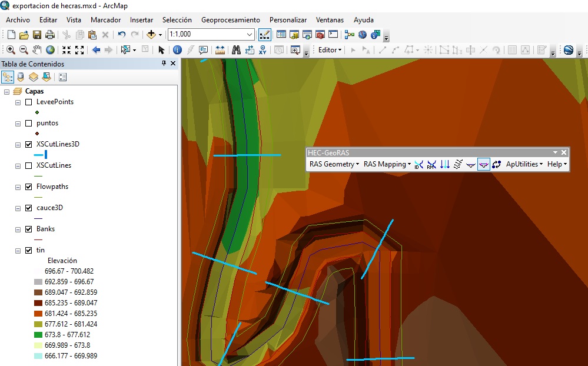The height and width of the screenshot is (366, 588).
Task: Open the Go To XY tool
Action: [263, 50]
